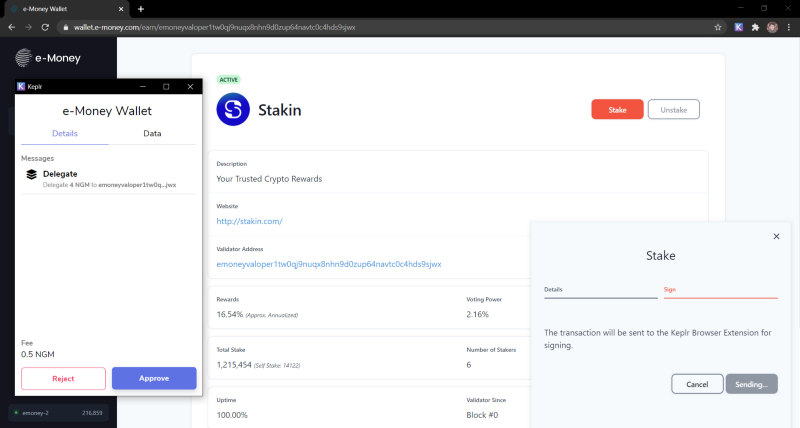Image resolution: width=800 pixels, height=428 pixels.
Task: Maximize the Keplr popup window
Action: click(x=166, y=87)
